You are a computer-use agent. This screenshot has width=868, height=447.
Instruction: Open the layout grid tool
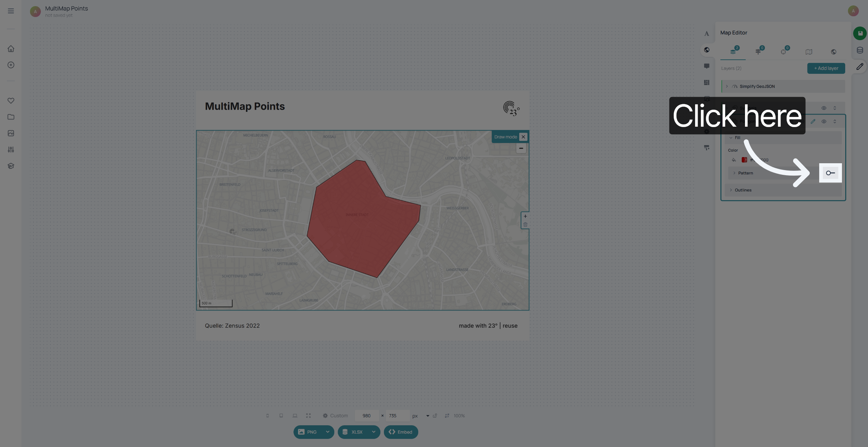click(706, 83)
